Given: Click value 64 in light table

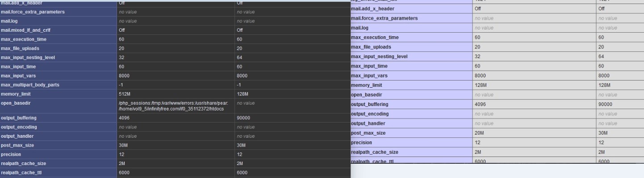Looking at the screenshot, I should click(x=602, y=56).
